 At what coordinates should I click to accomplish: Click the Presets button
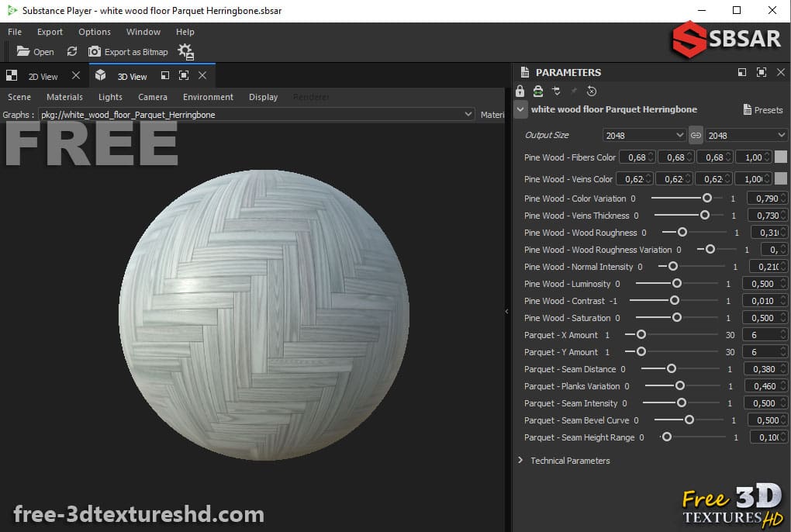763,109
